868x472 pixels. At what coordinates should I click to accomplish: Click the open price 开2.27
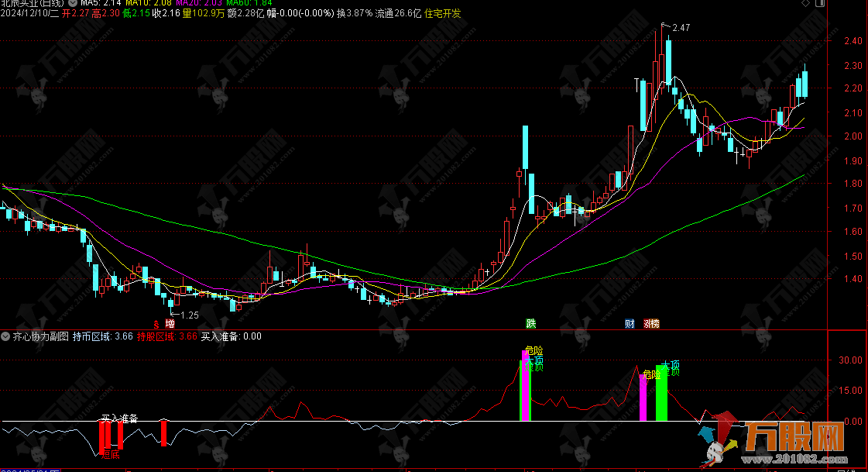75,13
